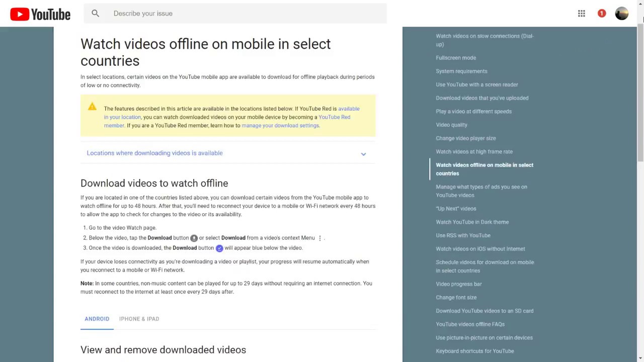Click the blue downloaded checkmark icon
644x362 pixels.
(x=219, y=248)
